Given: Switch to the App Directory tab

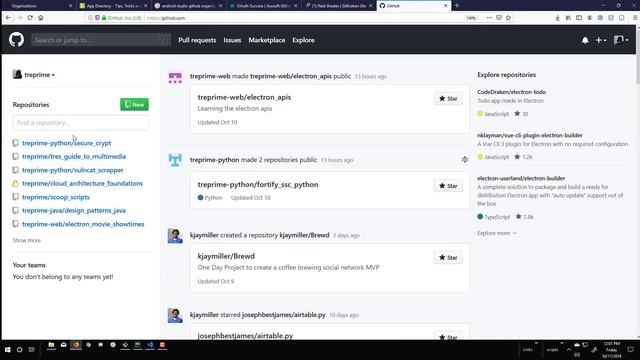Looking at the screenshot, I should tap(113, 6).
